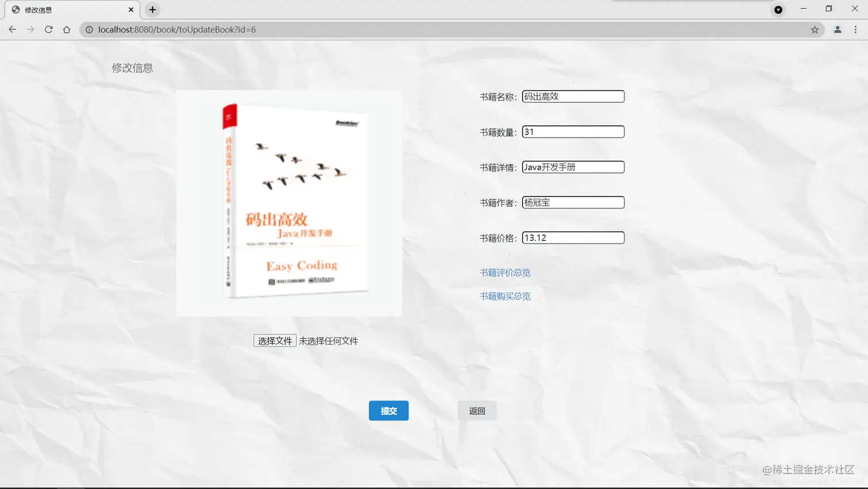Minimize the browser window

804,9
